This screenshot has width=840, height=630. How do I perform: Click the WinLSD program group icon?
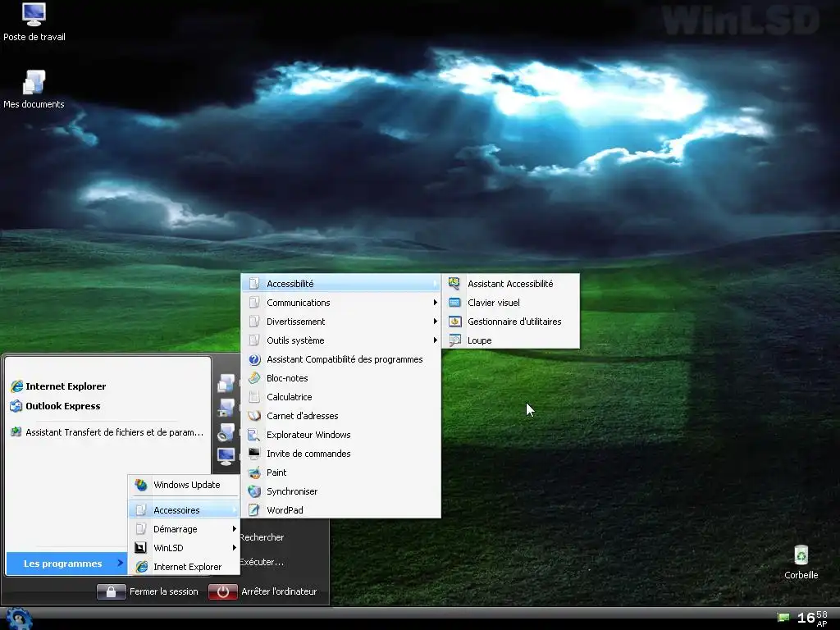click(x=141, y=547)
